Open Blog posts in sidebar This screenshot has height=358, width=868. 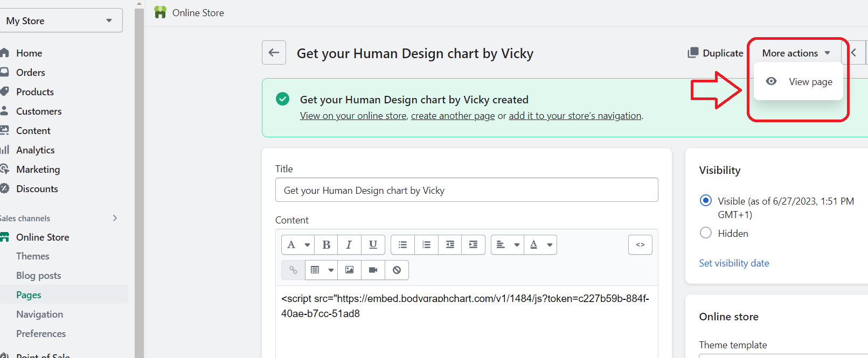tap(39, 276)
